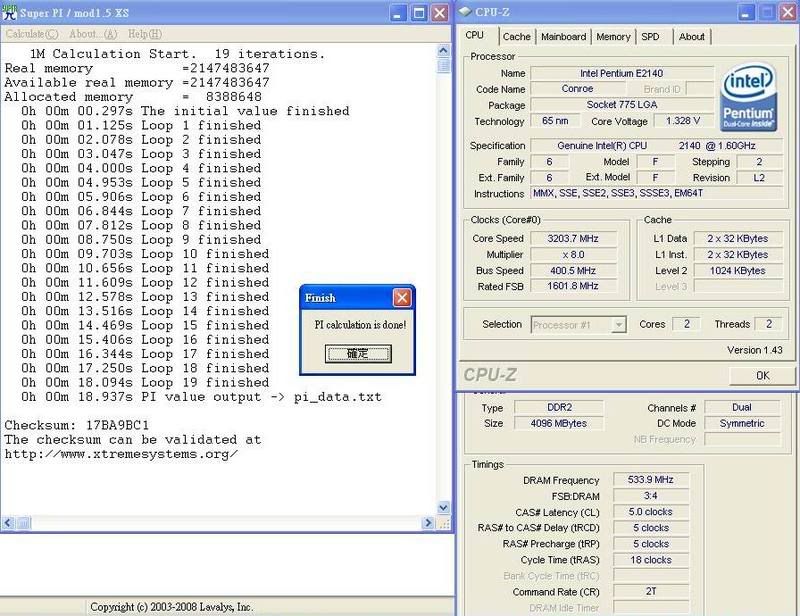Confirm the Finish dialog with the 確定 button
The height and width of the screenshot is (616, 800).
(x=358, y=353)
